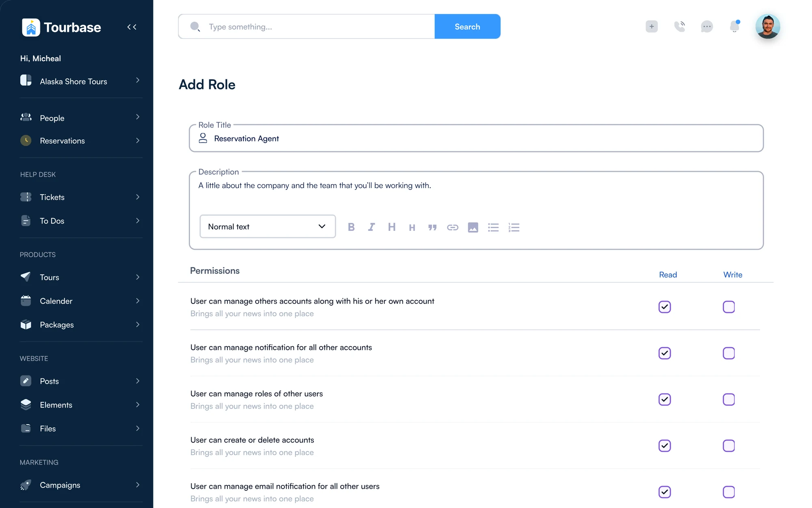Click the Role Title input field
812x508 pixels.
coord(476,139)
